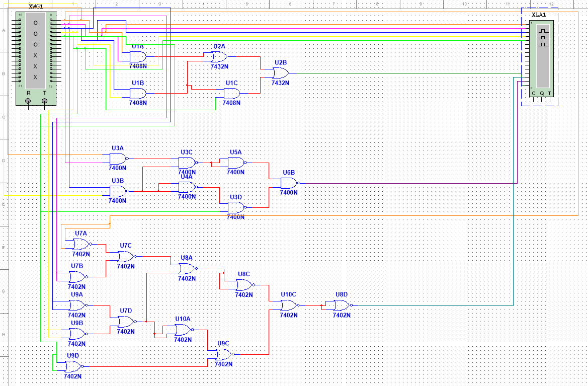Viewport: 588px width, 386px height.
Task: Click the 7400N label under U6B
Action: coord(289,192)
